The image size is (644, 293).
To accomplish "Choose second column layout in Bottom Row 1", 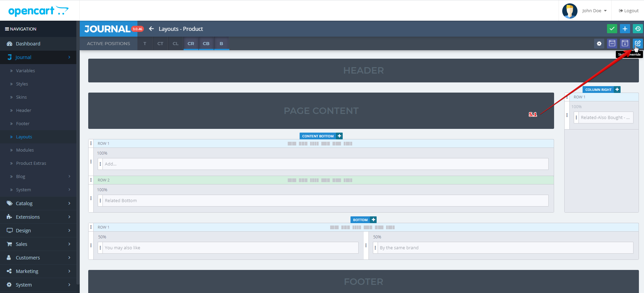I will [x=345, y=228].
